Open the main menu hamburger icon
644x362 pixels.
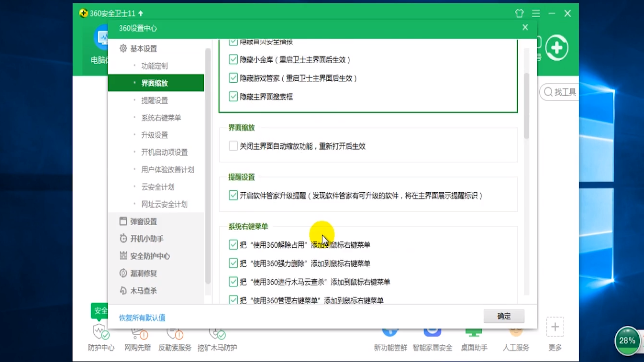536,13
